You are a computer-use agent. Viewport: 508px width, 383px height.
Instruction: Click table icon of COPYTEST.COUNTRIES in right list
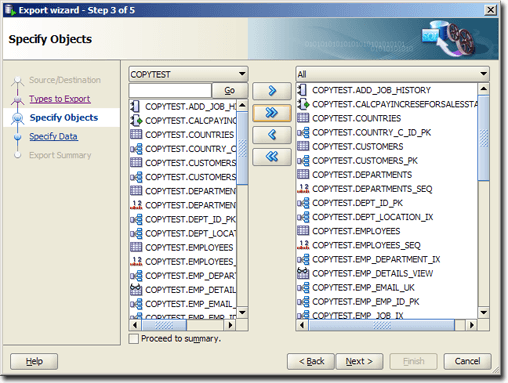[x=303, y=118]
